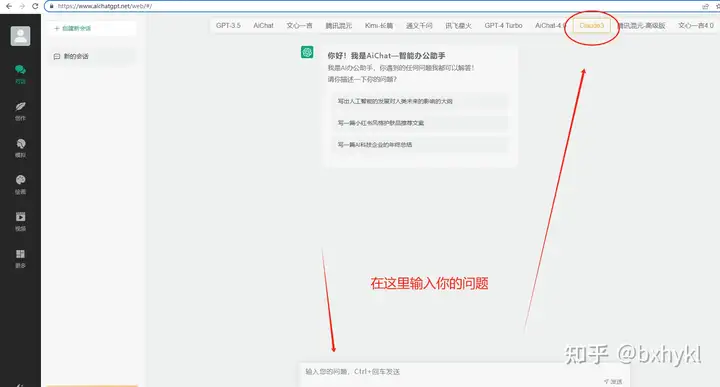Switch to the AiChat-4.0 tab
Screen dimensions: 720x387
point(550,26)
